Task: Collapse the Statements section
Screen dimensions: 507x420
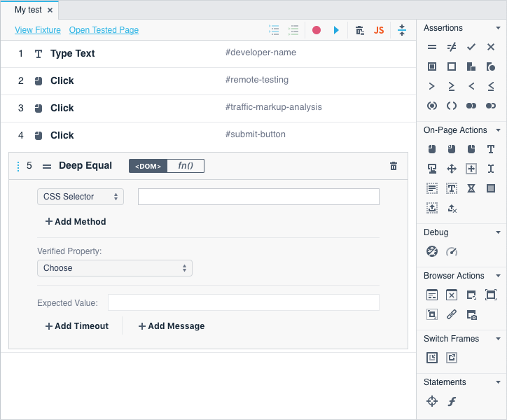Action: click(x=499, y=382)
